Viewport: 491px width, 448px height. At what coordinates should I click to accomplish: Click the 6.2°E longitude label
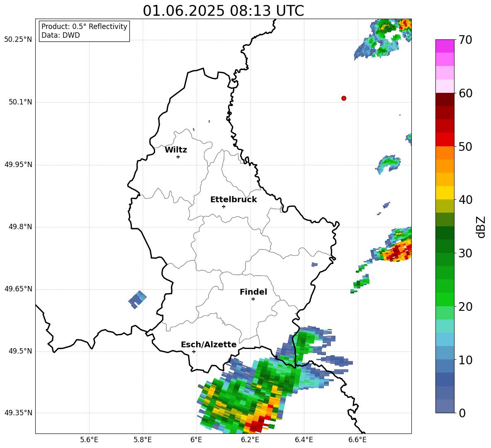[x=250, y=440]
